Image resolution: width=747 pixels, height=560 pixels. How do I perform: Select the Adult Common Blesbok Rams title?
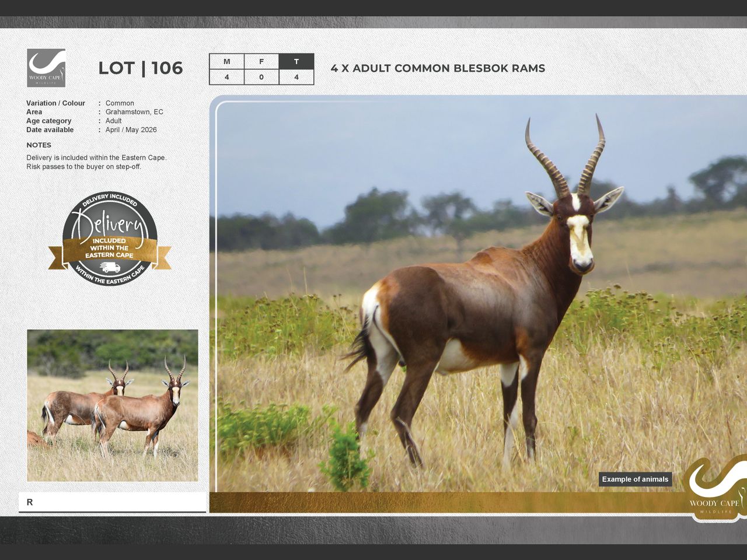438,68
